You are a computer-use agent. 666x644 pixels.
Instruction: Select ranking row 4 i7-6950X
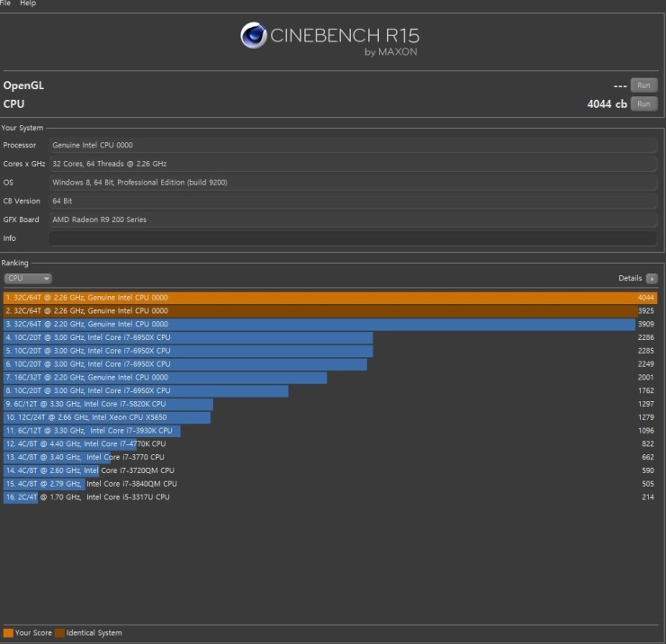330,337
